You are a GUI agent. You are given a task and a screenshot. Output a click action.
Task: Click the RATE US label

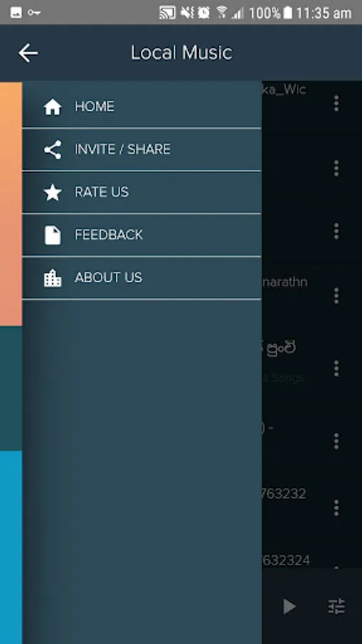(102, 192)
